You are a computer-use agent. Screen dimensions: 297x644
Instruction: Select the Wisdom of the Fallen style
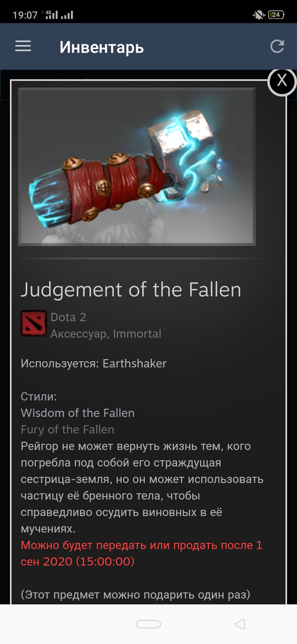pos(78,413)
